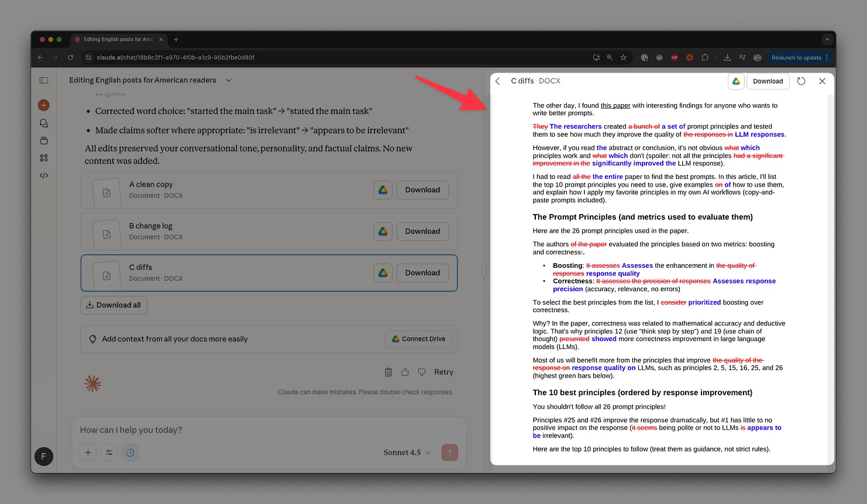867x504 pixels.
Task: Click the send message arrow button
Action: tap(450, 453)
